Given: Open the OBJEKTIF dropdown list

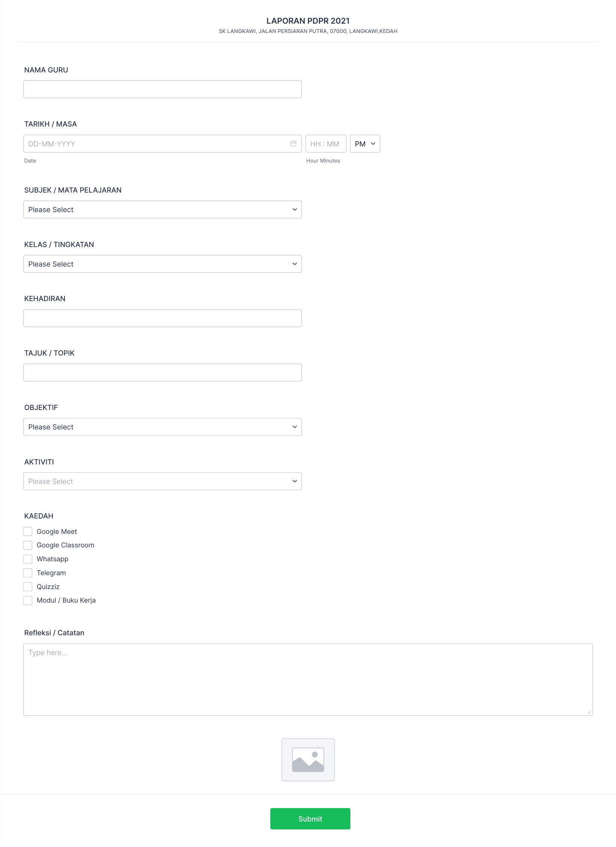Looking at the screenshot, I should pos(162,427).
